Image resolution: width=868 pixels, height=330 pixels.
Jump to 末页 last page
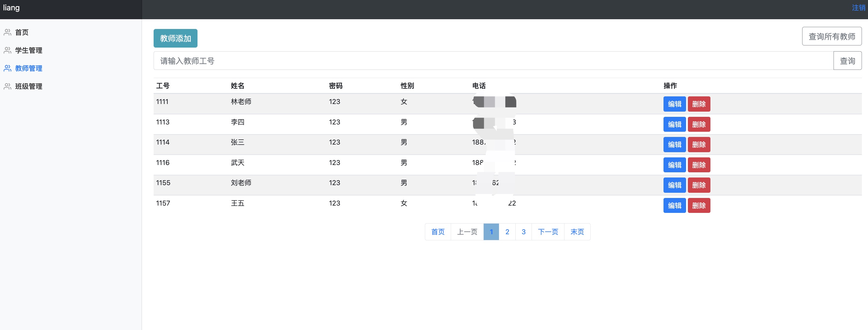[577, 232]
